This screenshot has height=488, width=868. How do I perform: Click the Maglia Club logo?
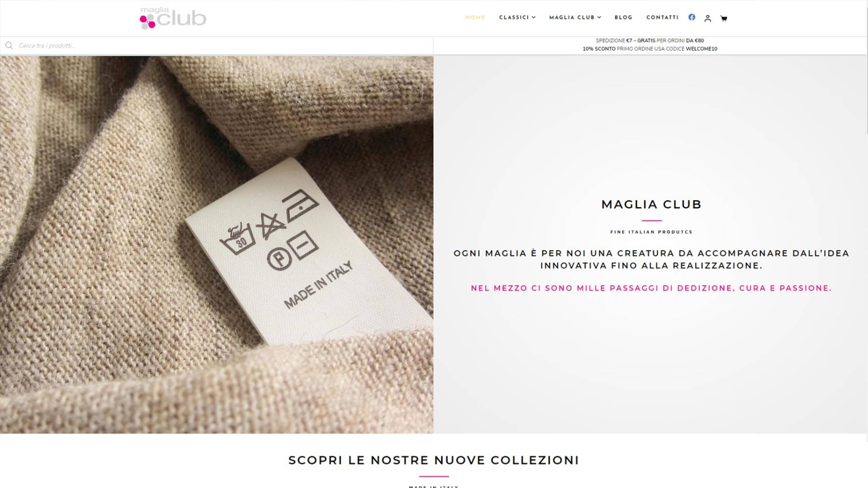pos(173,18)
